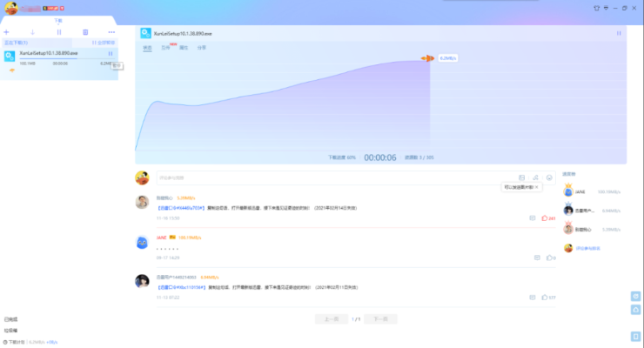Open the three-dots more options menu

(x=111, y=32)
